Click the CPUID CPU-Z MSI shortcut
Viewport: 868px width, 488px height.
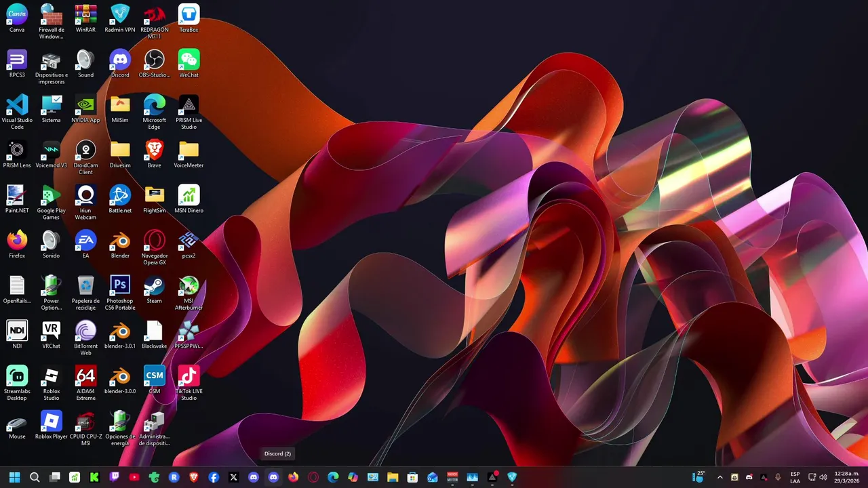[85, 428]
